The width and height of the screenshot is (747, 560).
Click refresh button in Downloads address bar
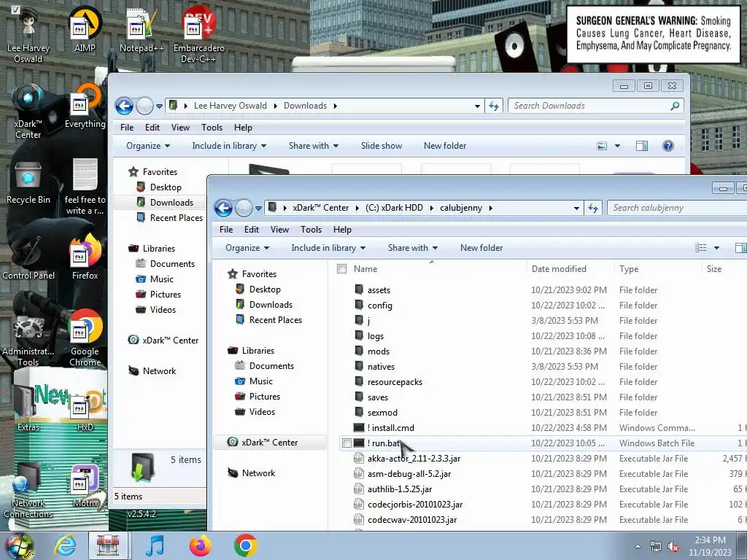pyautogui.click(x=494, y=106)
